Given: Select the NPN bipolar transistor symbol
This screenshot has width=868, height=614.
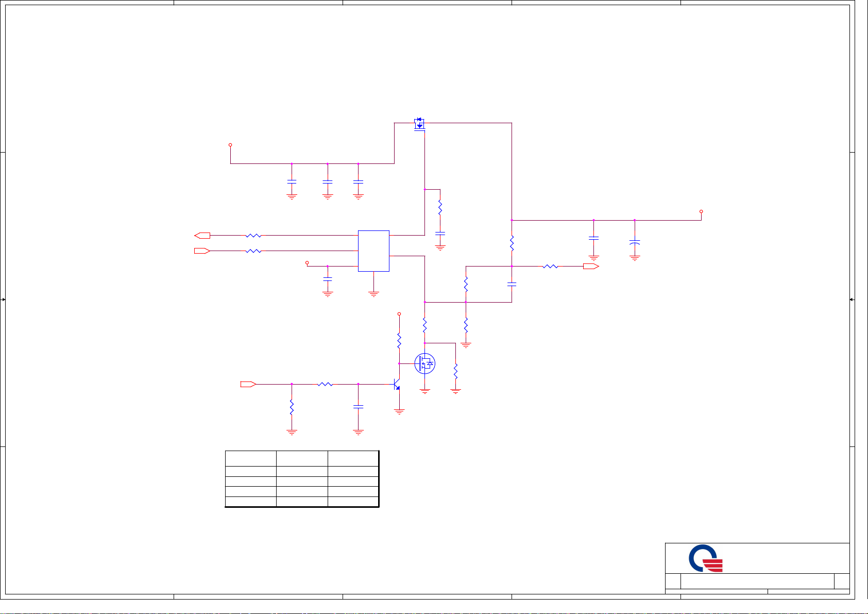Looking at the screenshot, I should 396,385.
